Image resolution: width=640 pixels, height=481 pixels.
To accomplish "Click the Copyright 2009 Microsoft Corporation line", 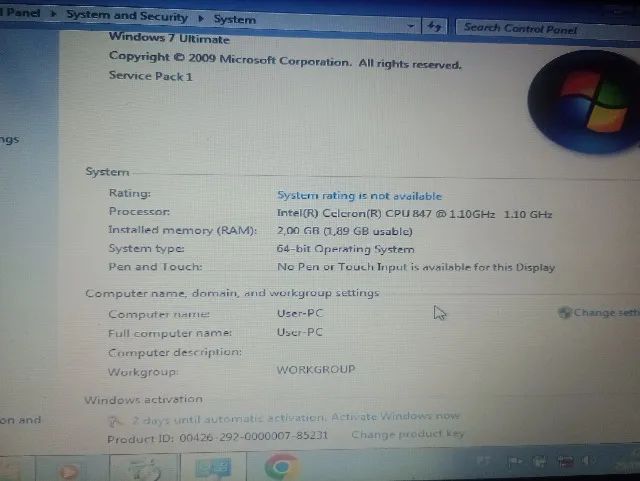I will tap(285, 60).
